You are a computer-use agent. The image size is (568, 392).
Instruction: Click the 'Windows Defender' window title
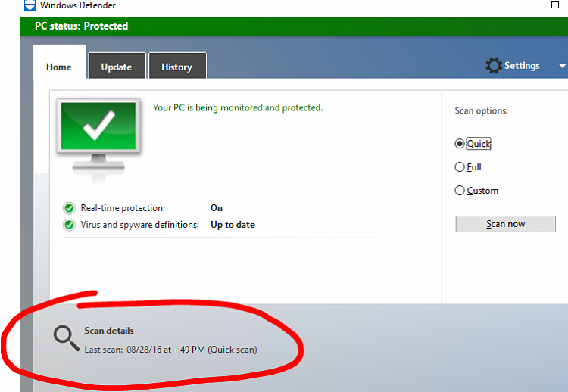click(x=78, y=5)
